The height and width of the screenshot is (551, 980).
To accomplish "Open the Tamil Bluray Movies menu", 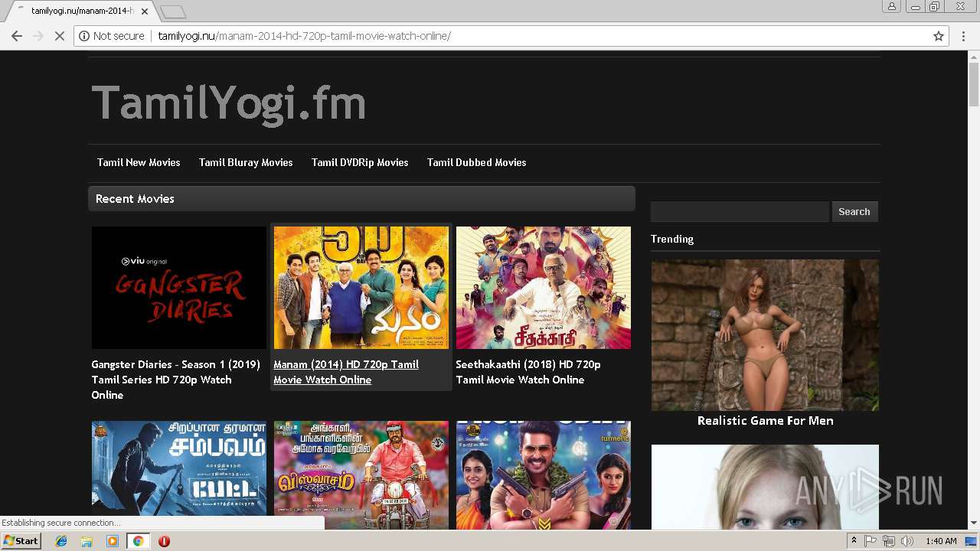I will (x=246, y=162).
